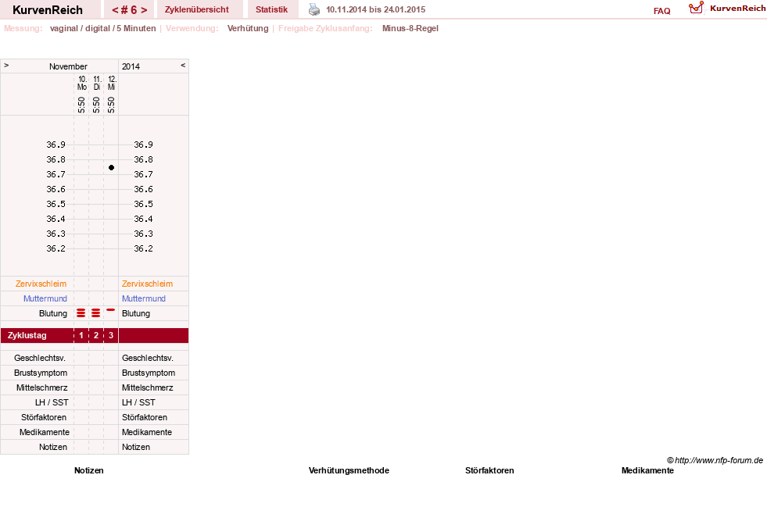The image size is (767, 532).
Task: Click the light bleeding mark on cycle day 3
Action: (111, 309)
